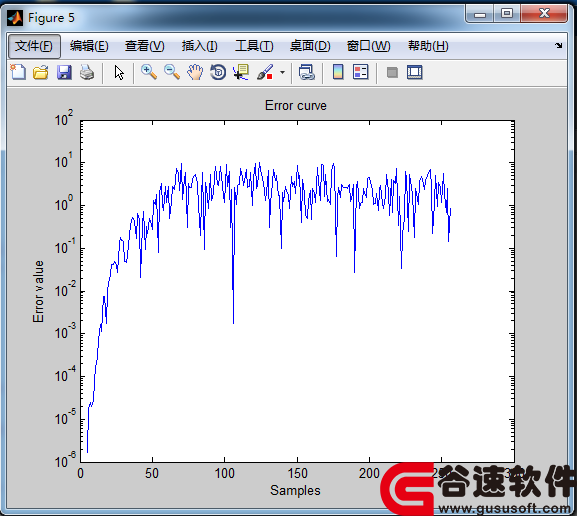Toggle the Brush data tool

(x=265, y=72)
